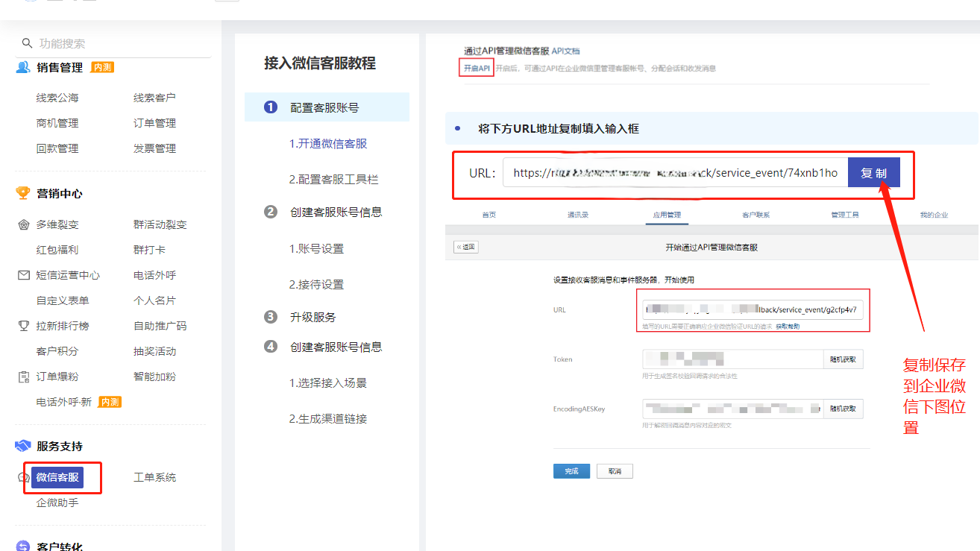The image size is (980, 551).
Task: Select tutorial step 1 配置客服账号
Action: pyautogui.click(x=327, y=107)
